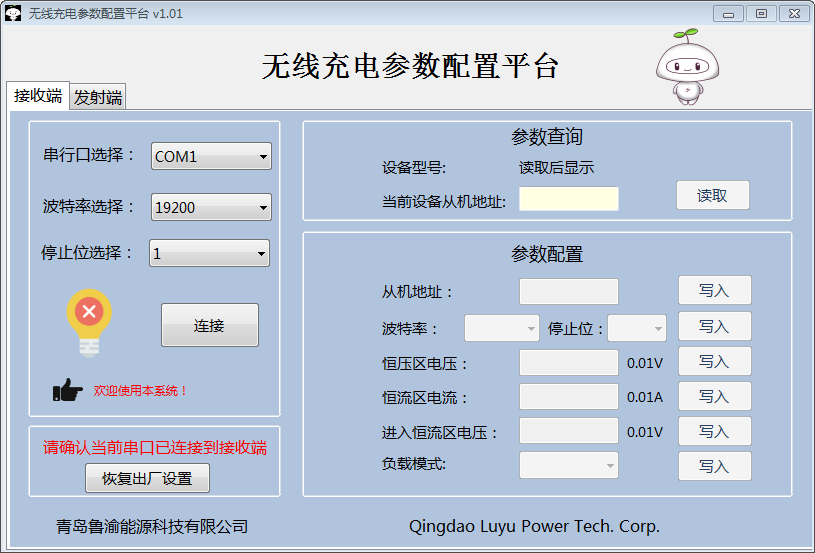Open the serial port COM1 dropdown
Image resolution: width=815 pixels, height=553 pixels.
point(211,157)
